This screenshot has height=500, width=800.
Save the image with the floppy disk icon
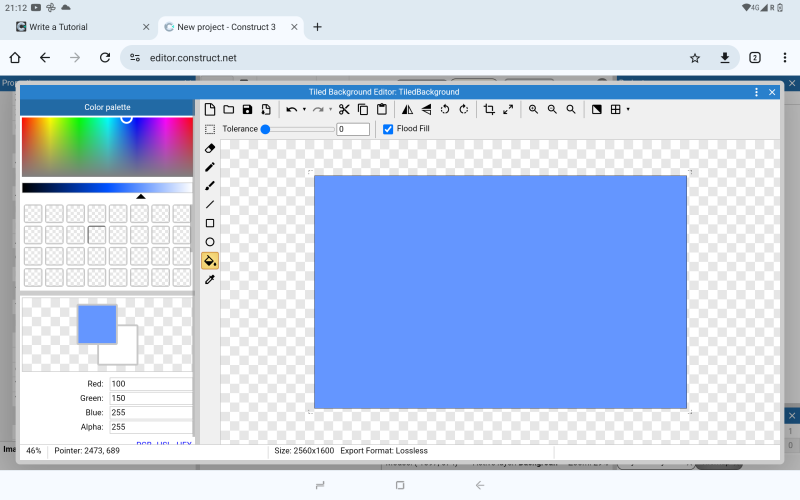(247, 109)
